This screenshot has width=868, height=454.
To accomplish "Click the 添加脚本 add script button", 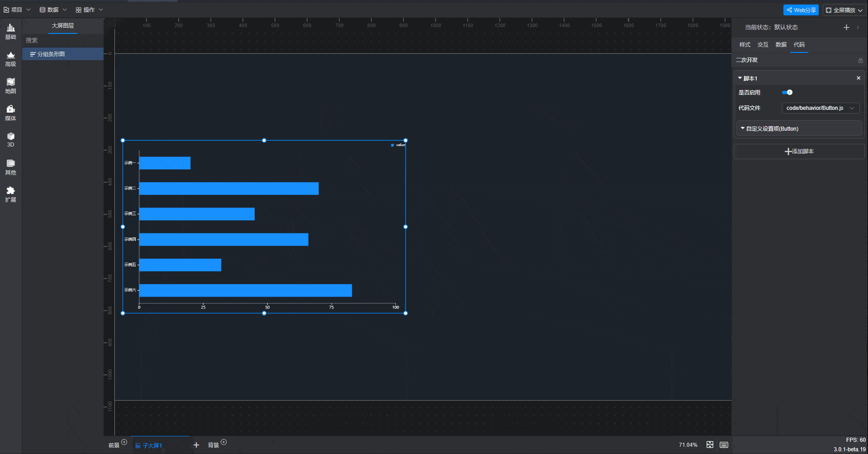I will coord(799,151).
